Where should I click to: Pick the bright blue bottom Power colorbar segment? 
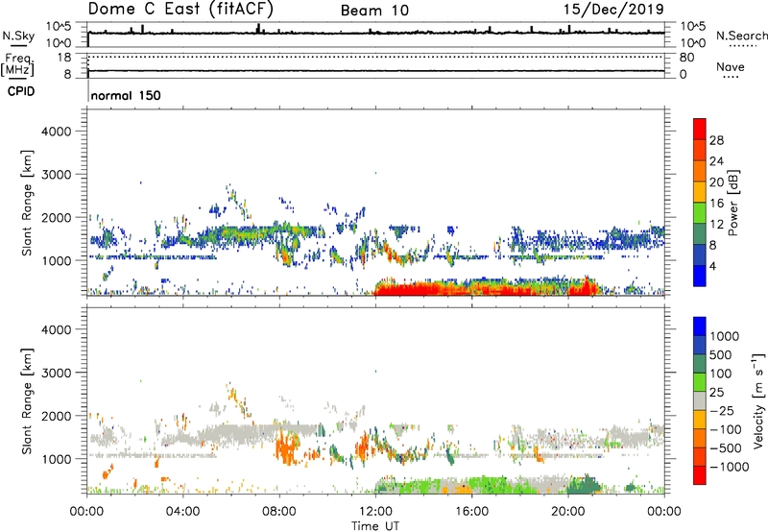tap(700, 276)
